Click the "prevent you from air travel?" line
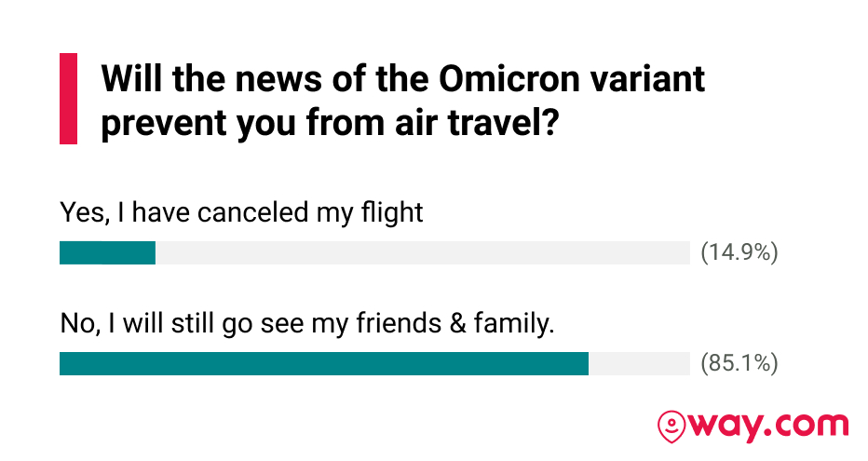Screen dimensions: 868x461 330,124
